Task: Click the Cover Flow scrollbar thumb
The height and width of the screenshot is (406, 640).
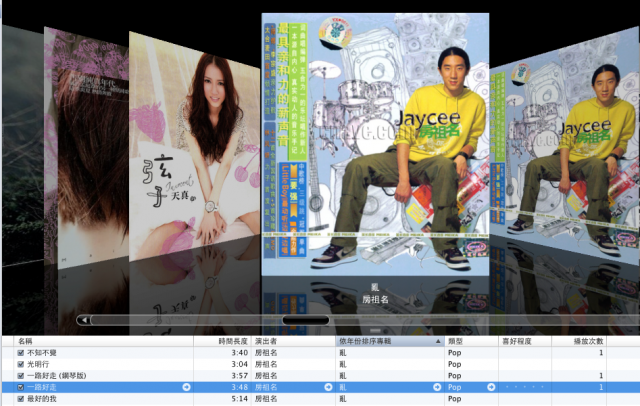Action: point(306,320)
